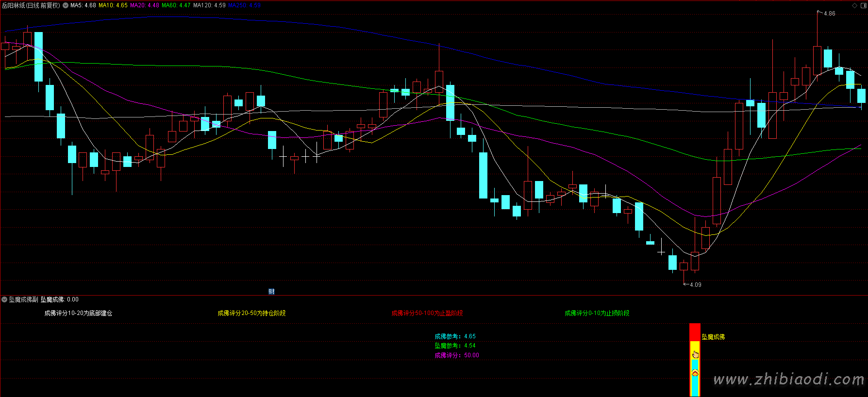868x397 pixels.
Task: Click the MA120 indicator label
Action: tap(209, 5)
